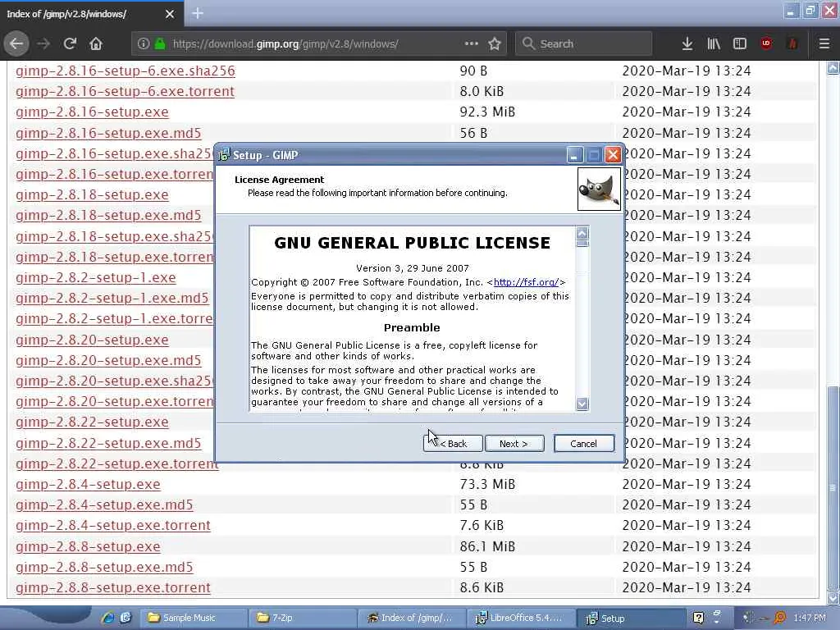The width and height of the screenshot is (840, 630).
Task: Open the Firefox downloads arrow icon
Action: (687, 44)
